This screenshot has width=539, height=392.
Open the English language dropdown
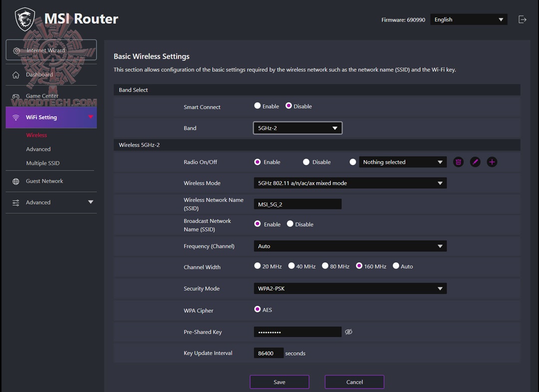[469, 19]
